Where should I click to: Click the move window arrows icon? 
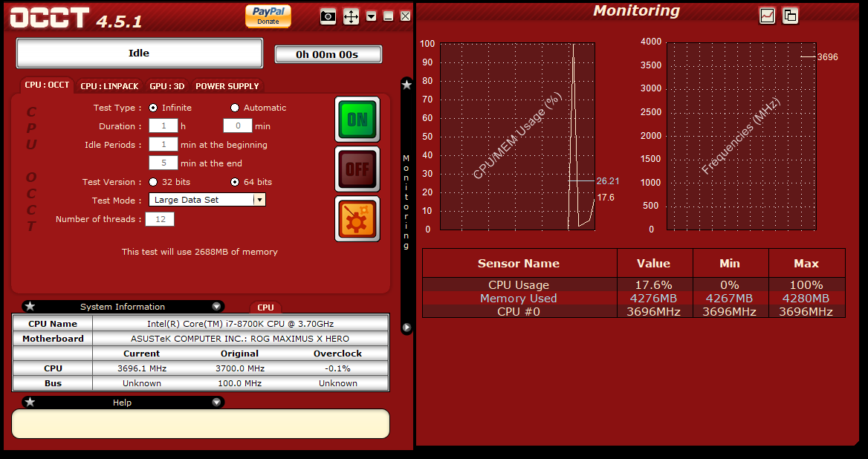pyautogui.click(x=351, y=16)
